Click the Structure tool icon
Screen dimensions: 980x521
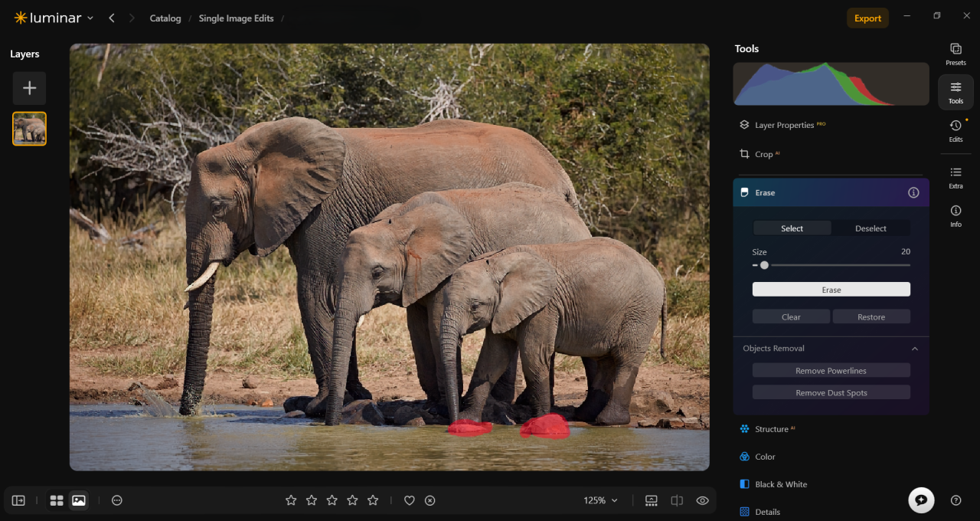tap(744, 429)
